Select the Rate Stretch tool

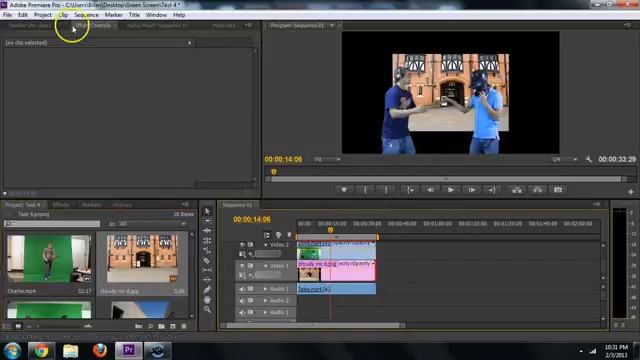point(207,250)
